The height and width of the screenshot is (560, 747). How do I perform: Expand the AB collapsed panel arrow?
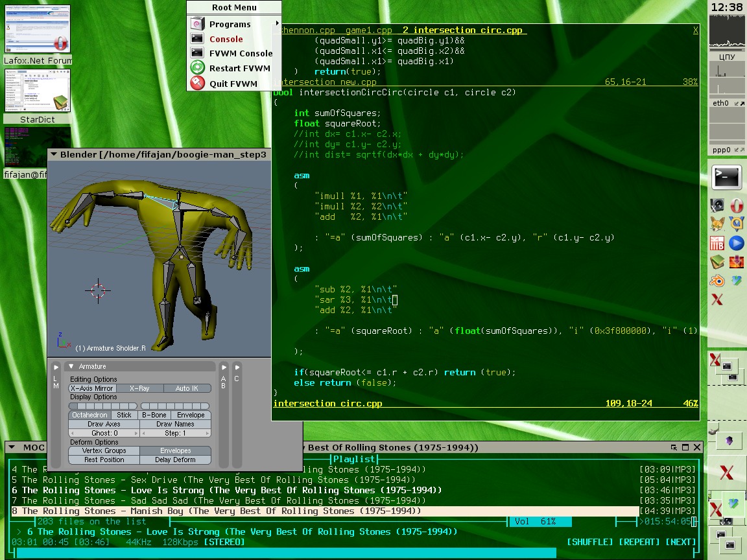[224, 367]
